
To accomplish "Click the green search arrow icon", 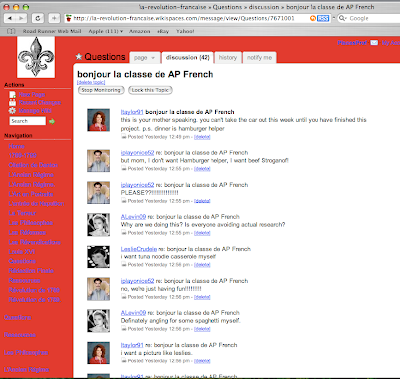I will (x=52, y=121).
